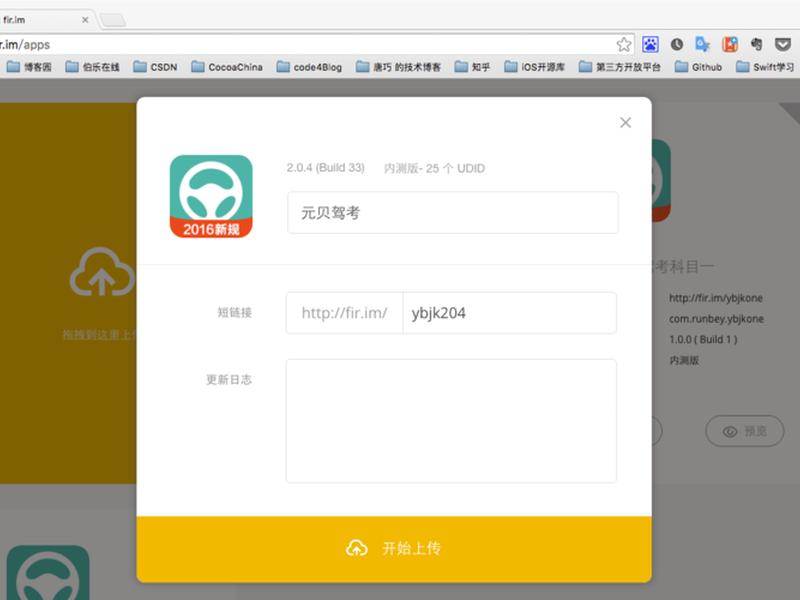Open the iOS开源库 bookmark folder
The width and height of the screenshot is (800, 600).
click(x=535, y=67)
